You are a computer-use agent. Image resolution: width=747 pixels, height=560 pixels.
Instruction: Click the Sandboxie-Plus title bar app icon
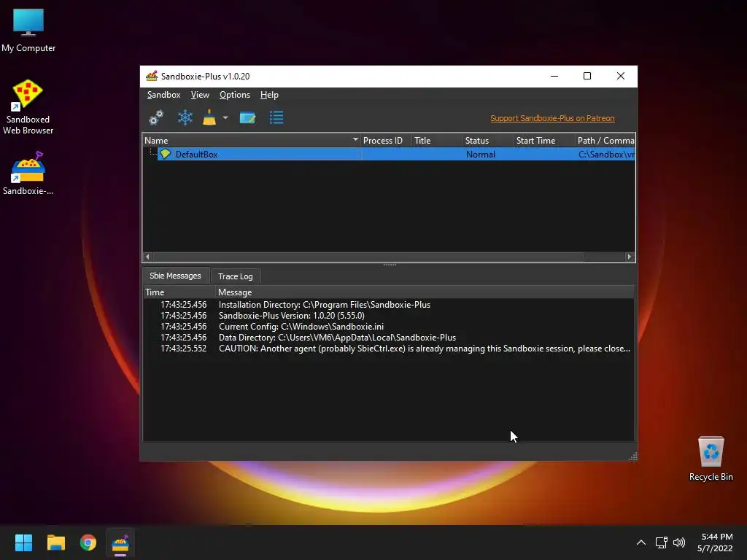pos(152,76)
